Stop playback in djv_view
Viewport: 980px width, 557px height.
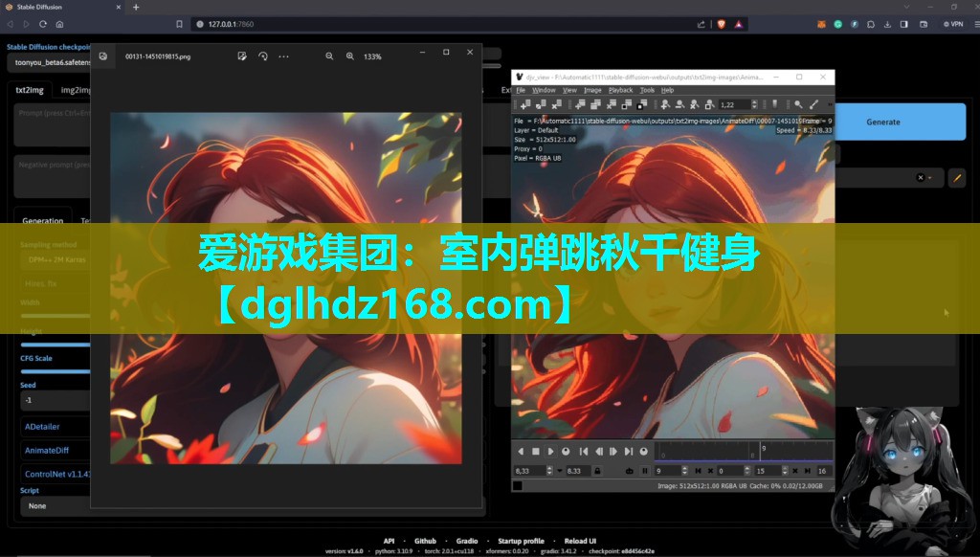pos(536,452)
